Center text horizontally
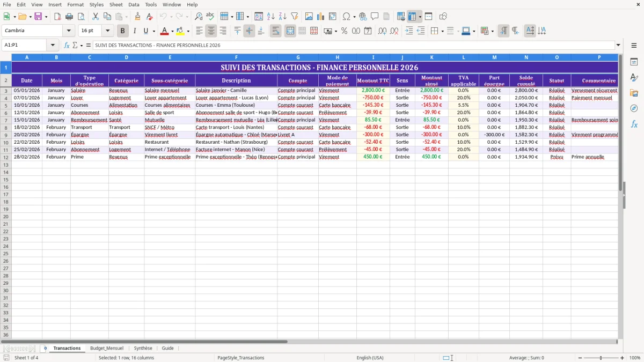Screen dimensions: 644x362 pyautogui.click(x=211, y=31)
